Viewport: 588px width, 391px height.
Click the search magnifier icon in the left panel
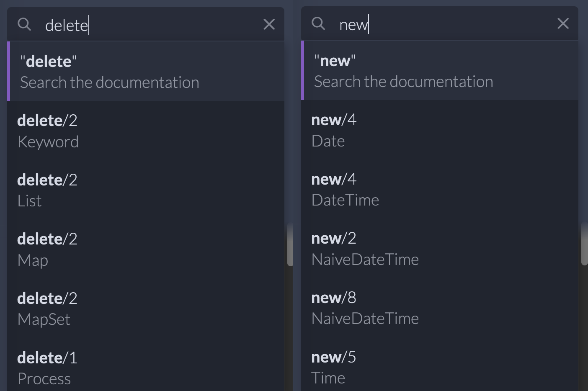[24, 24]
